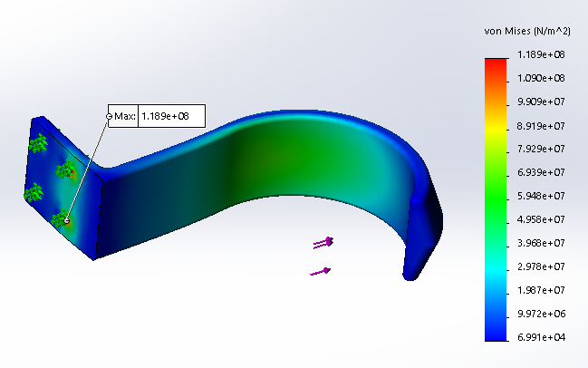
Task: Click legend value 4.958e+07
Action: tap(541, 219)
